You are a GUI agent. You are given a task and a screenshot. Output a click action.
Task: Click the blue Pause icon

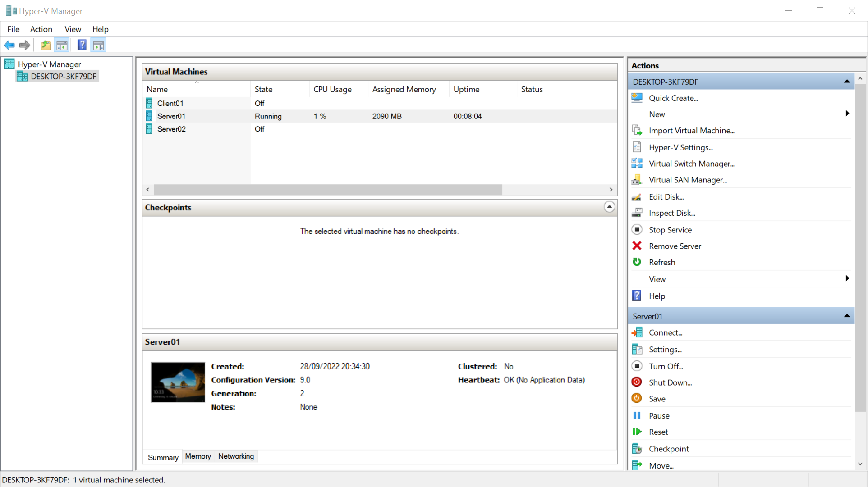tap(637, 415)
